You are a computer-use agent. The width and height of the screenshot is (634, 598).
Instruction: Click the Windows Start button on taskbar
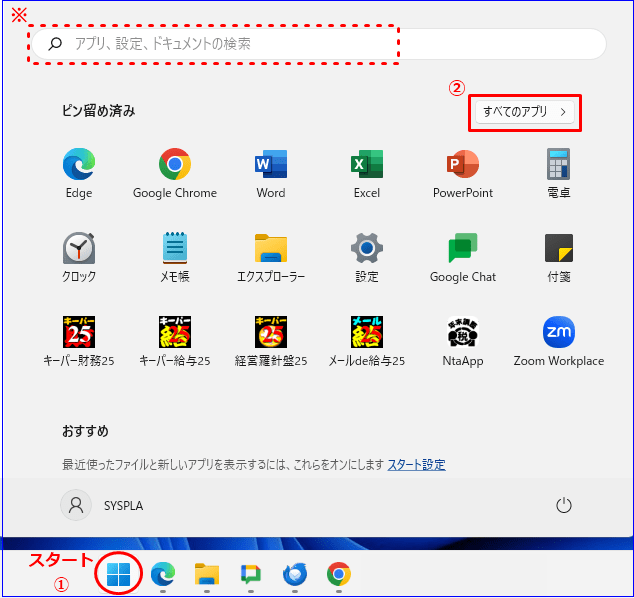pos(118,574)
